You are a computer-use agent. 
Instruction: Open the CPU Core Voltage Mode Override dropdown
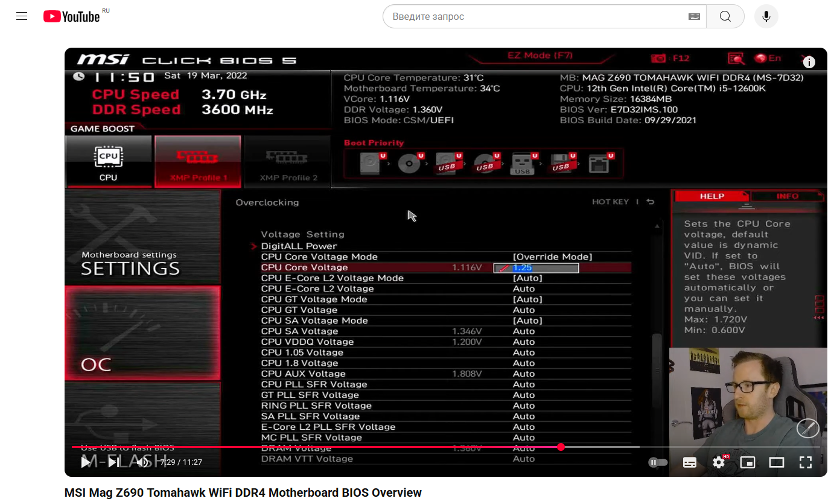552,257
